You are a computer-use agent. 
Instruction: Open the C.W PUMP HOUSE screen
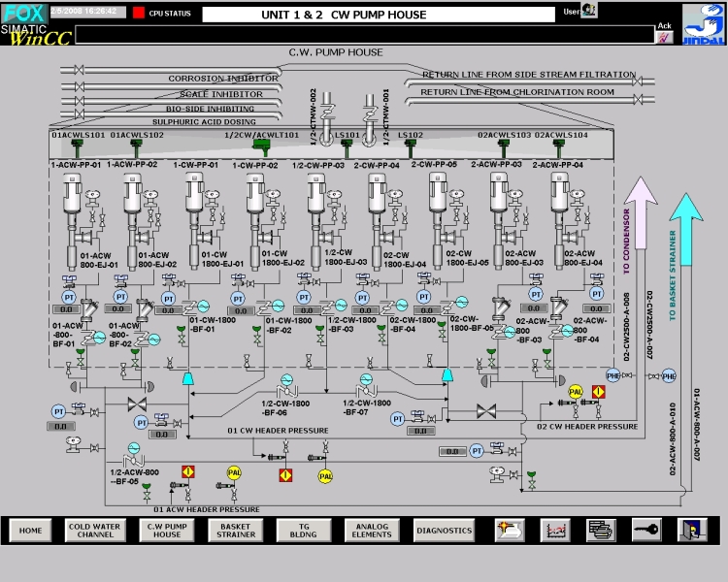tap(167, 530)
